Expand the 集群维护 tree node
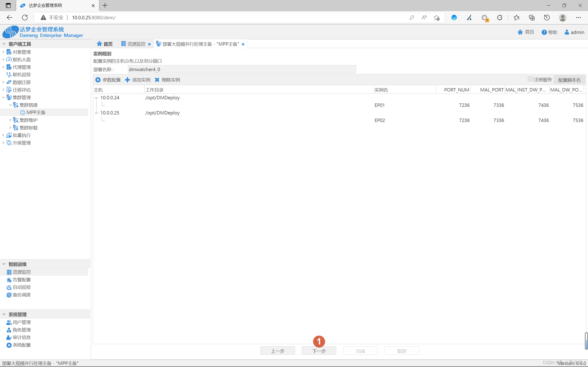Viewport: 588px width, 367px height. pyautogui.click(x=10, y=120)
